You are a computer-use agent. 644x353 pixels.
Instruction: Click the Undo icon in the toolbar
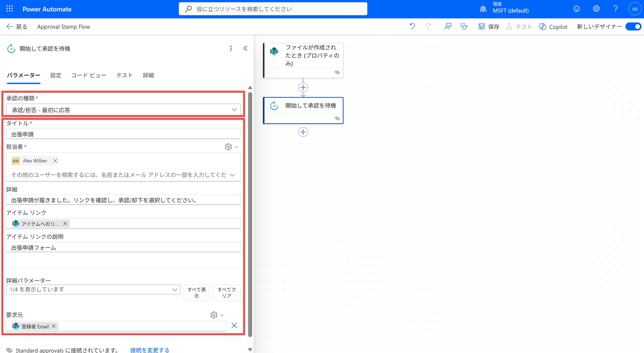click(412, 26)
